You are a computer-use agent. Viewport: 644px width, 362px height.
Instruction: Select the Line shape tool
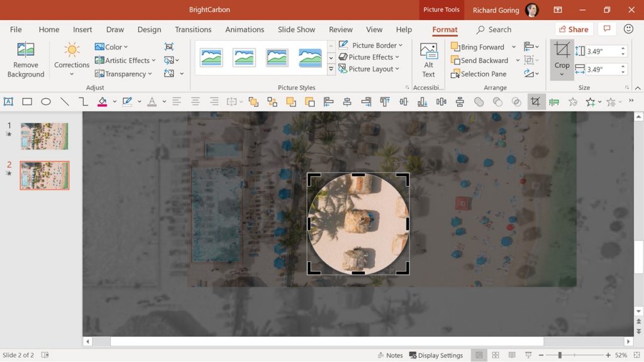(64, 101)
